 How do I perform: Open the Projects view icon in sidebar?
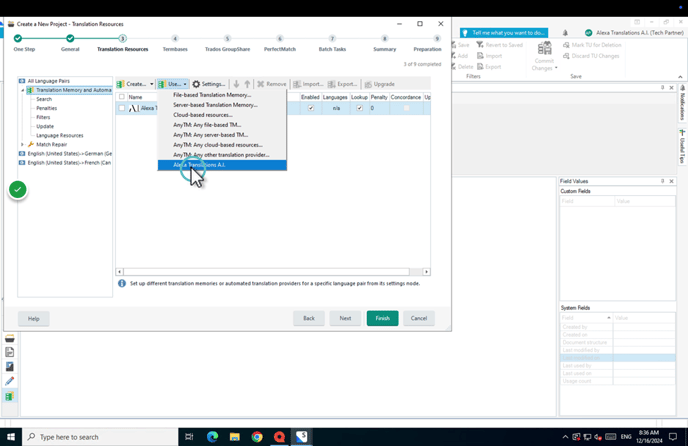tap(10, 338)
